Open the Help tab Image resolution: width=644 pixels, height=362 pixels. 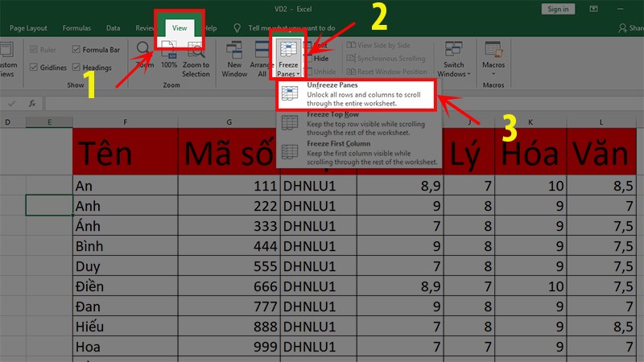[210, 28]
